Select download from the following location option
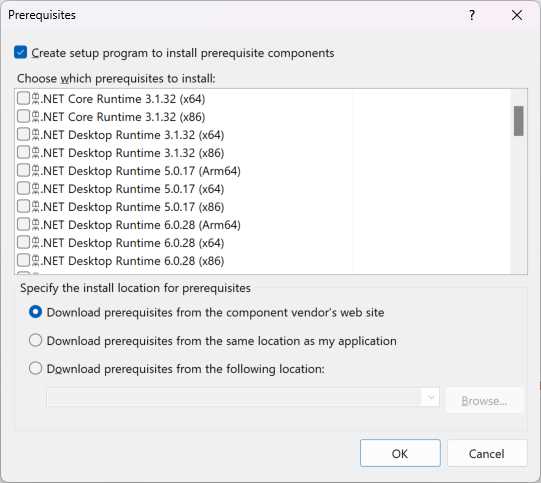 pos(36,368)
